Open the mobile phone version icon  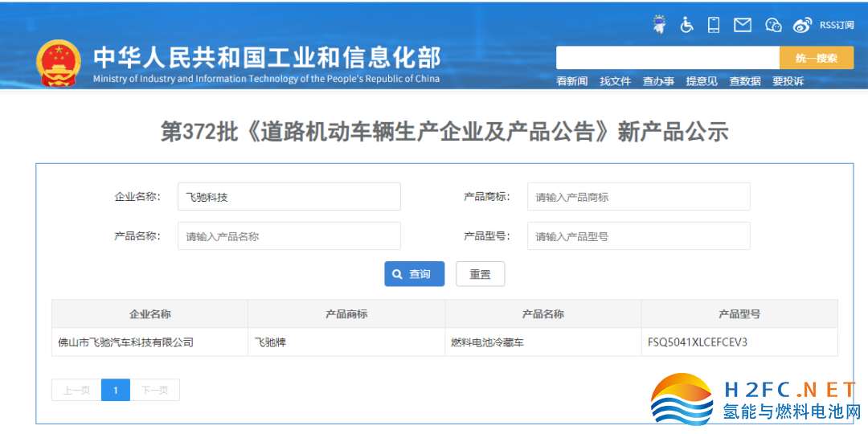tap(714, 25)
